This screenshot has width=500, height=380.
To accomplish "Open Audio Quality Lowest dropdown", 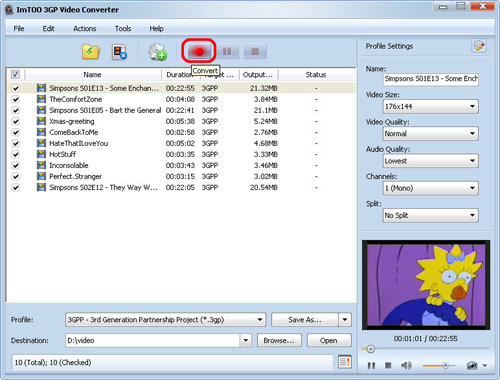I will point(431,161).
